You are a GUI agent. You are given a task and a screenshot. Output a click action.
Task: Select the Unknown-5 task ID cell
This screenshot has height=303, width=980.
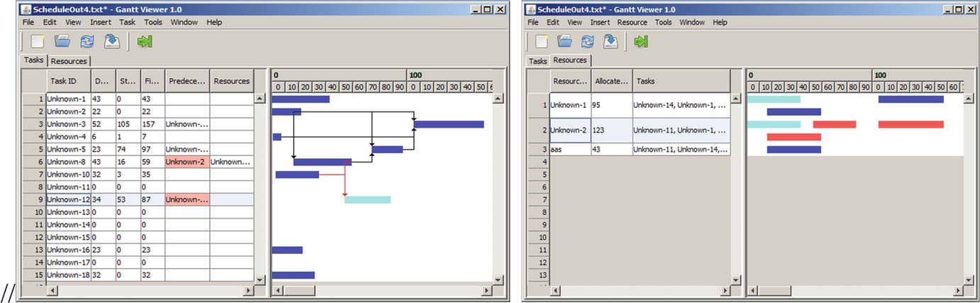tap(68, 150)
